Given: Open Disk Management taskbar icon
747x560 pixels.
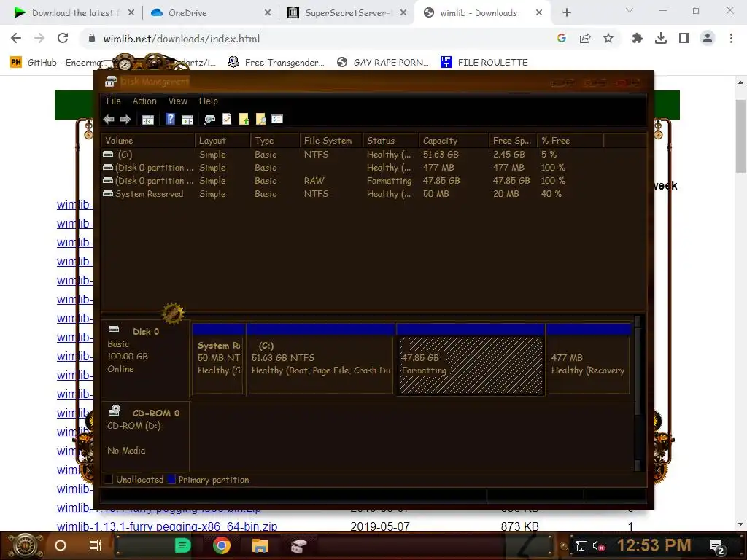Looking at the screenshot, I should (x=298, y=545).
